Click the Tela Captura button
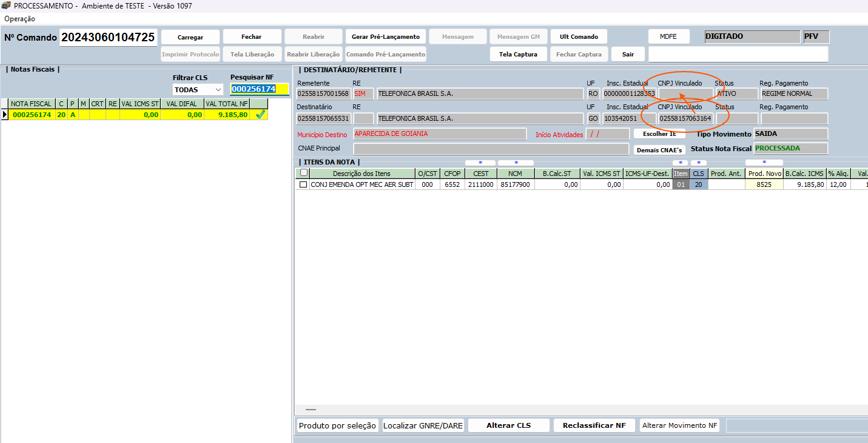The image size is (868, 443). 518,54
